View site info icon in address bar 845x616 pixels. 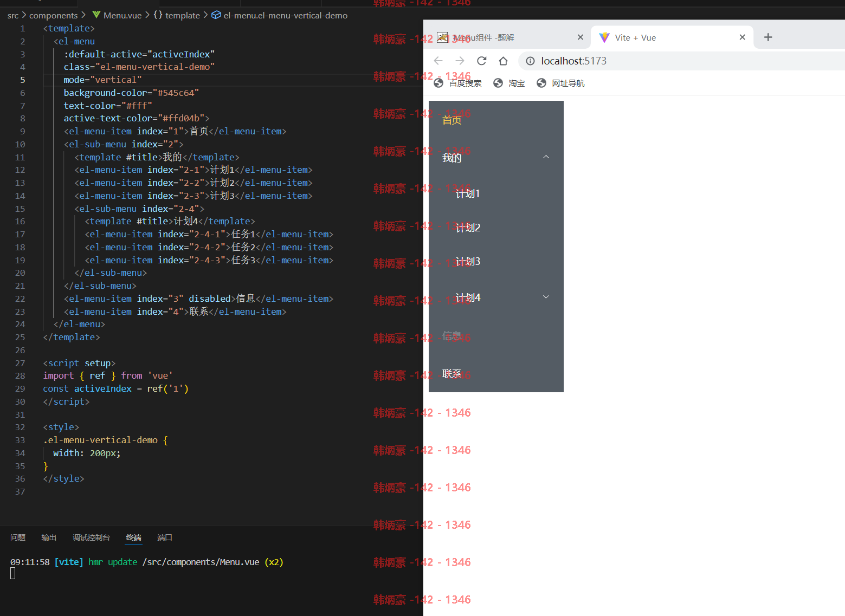pyautogui.click(x=530, y=61)
